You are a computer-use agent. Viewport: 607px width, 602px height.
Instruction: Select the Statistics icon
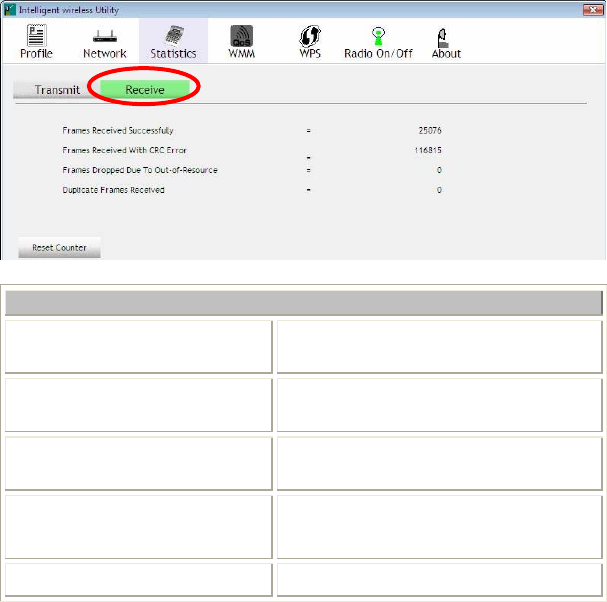[174, 36]
